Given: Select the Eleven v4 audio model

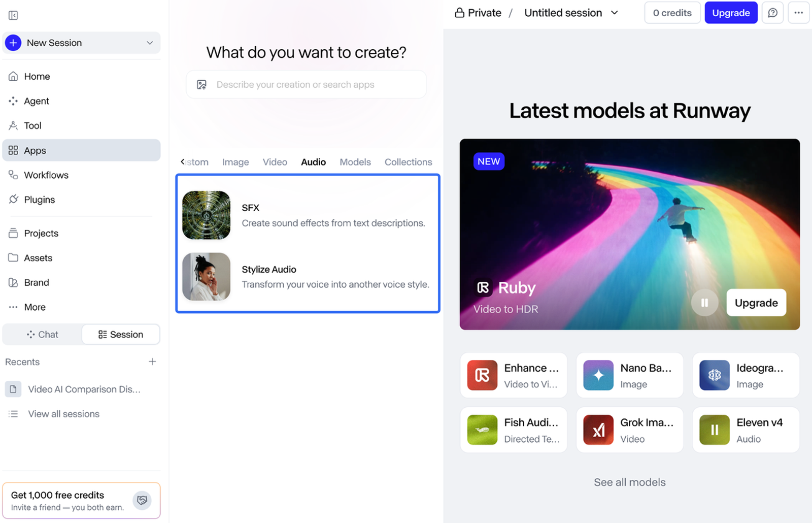Looking at the screenshot, I should (x=746, y=430).
